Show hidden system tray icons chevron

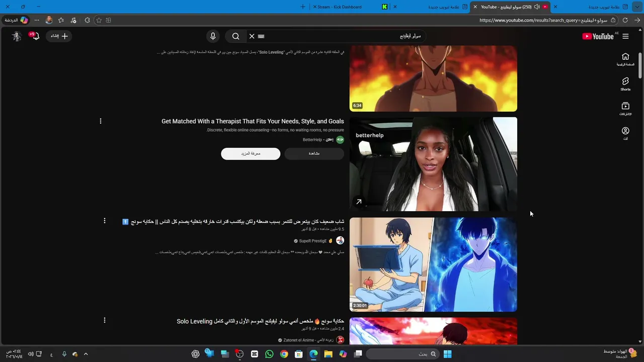86,354
